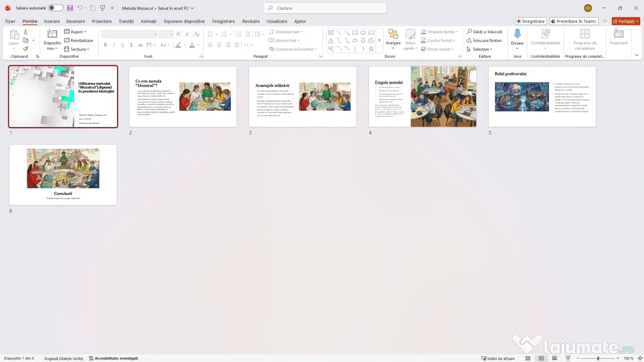Screen dimensions: 644x362
Task: Click Slide Show icon in status bar
Action: click(x=568, y=358)
